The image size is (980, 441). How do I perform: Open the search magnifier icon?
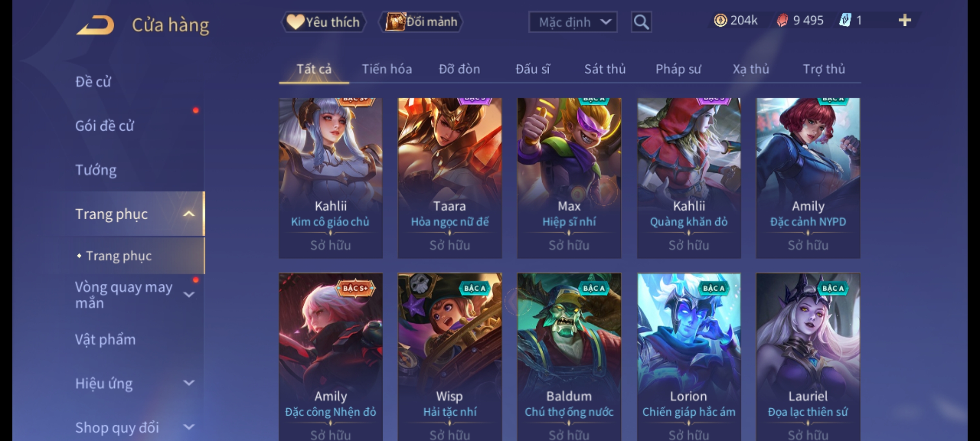641,22
